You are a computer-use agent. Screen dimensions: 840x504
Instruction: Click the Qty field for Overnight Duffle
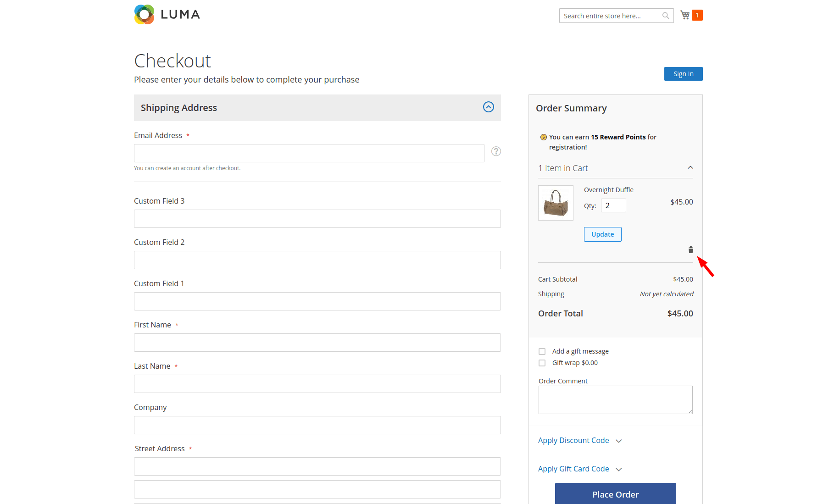pos(613,205)
